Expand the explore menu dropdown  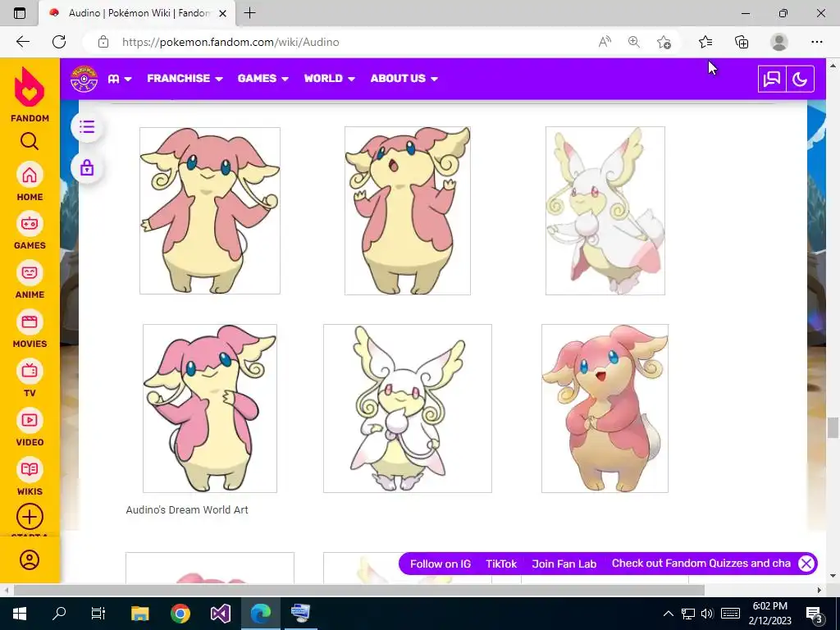(x=120, y=79)
